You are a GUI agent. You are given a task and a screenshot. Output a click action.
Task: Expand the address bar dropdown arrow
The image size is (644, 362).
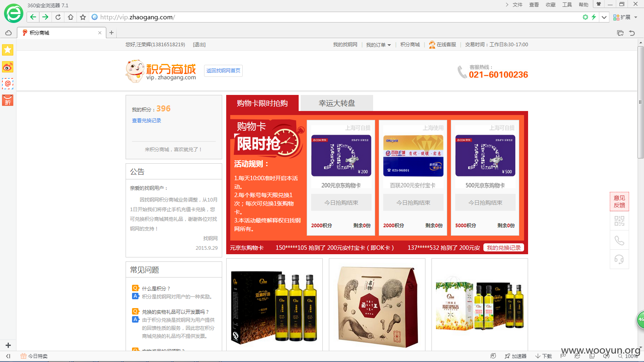click(604, 17)
